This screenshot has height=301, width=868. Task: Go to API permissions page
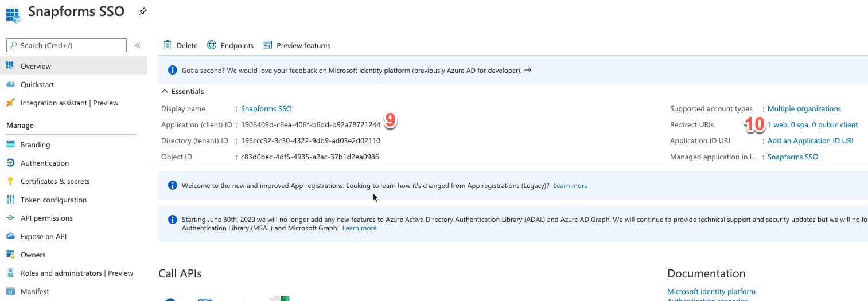click(x=46, y=218)
